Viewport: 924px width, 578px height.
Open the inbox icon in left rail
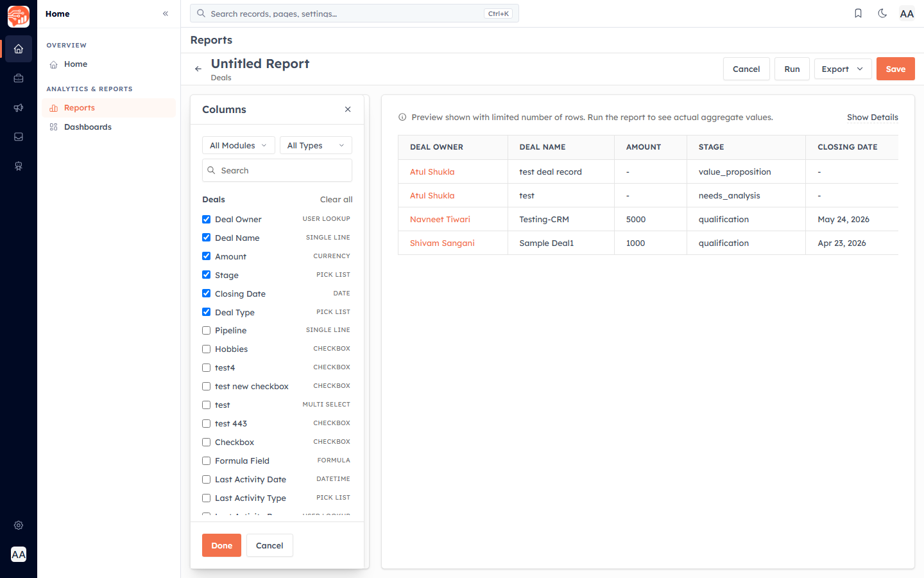[19, 137]
